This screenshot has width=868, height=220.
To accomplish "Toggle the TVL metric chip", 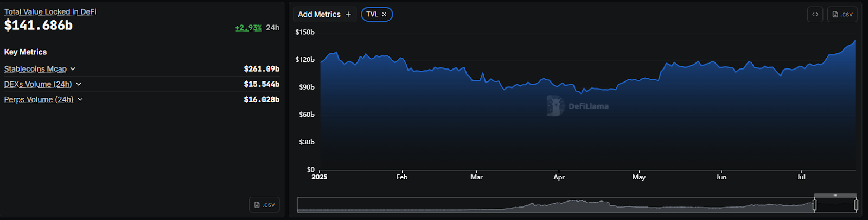I will [372, 15].
